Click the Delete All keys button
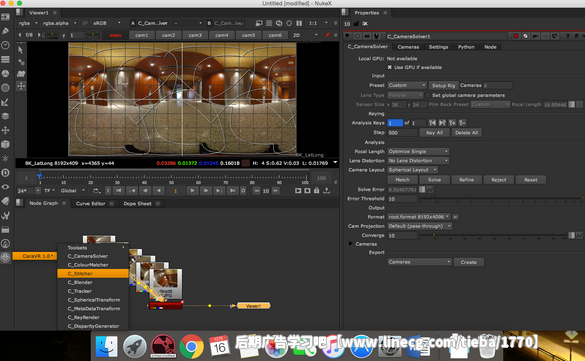This screenshot has width=585, height=361. pyautogui.click(x=466, y=133)
